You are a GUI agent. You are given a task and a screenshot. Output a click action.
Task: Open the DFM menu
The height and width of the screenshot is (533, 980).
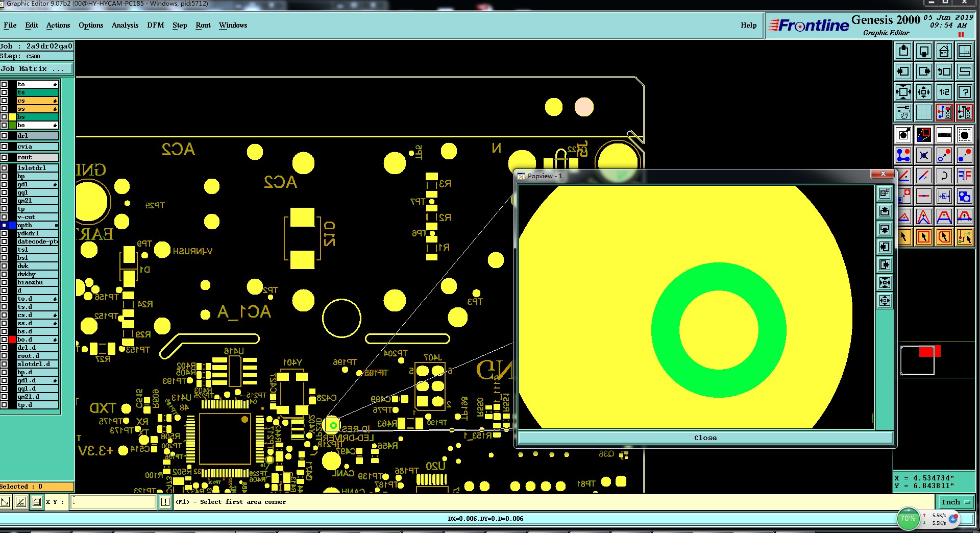pyautogui.click(x=156, y=25)
